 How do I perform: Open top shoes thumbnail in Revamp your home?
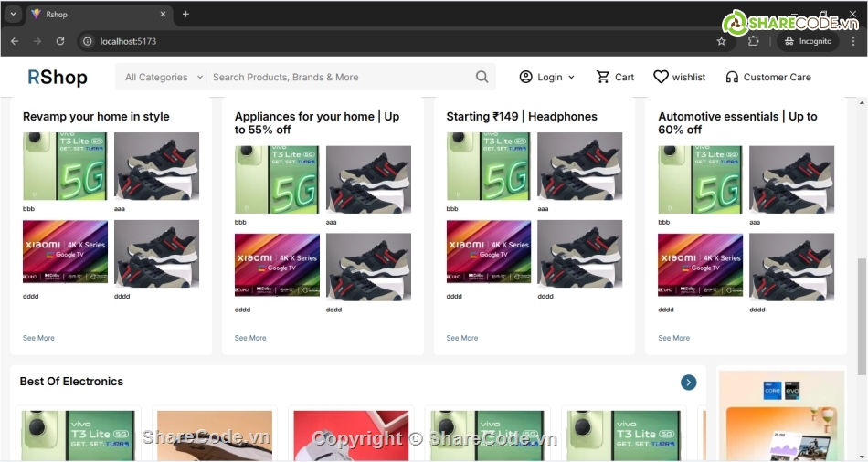click(x=156, y=166)
